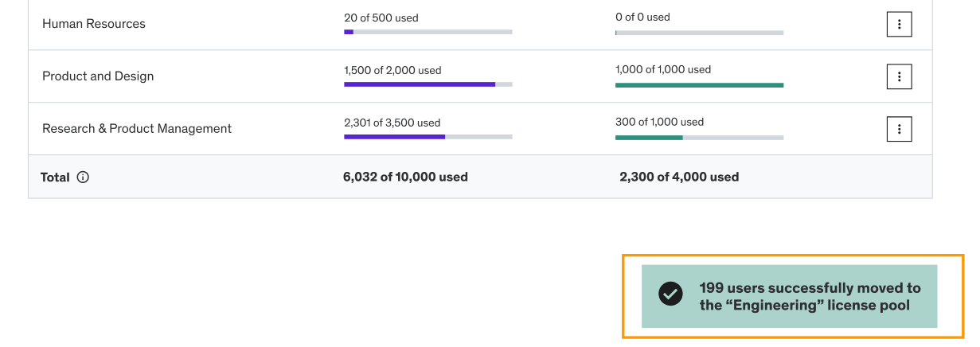Click the full green bar for Product and Design
Image resolution: width=980 pixels, height=347 pixels.
(699, 84)
